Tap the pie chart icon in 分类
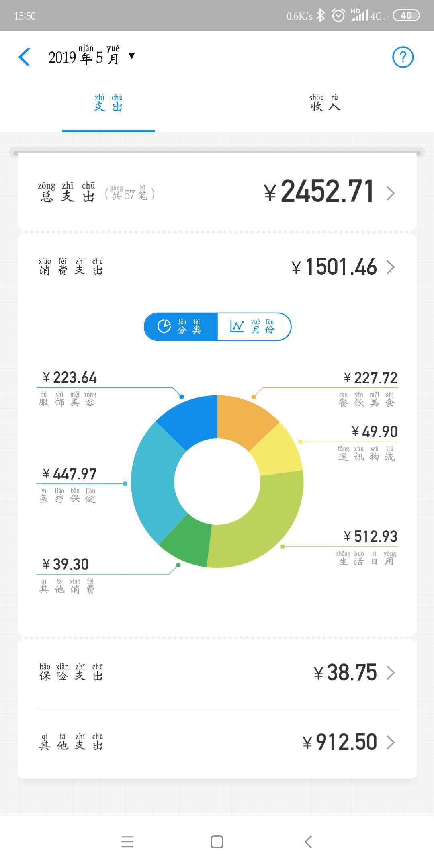This screenshot has height=868, width=434. (x=164, y=326)
